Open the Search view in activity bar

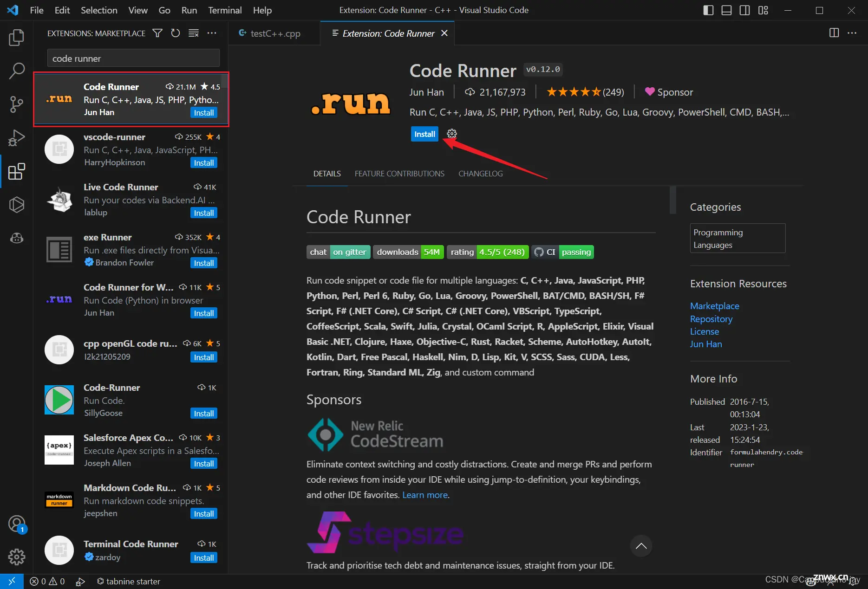(x=16, y=71)
